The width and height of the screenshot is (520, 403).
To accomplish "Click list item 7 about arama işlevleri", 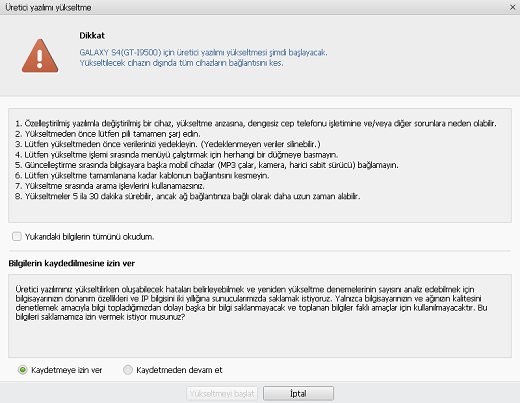I will point(110,186).
